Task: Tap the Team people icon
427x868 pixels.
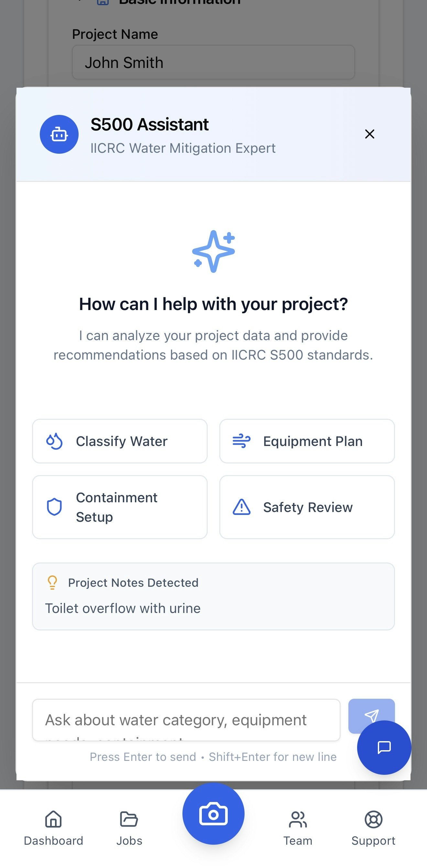Action: click(298, 820)
